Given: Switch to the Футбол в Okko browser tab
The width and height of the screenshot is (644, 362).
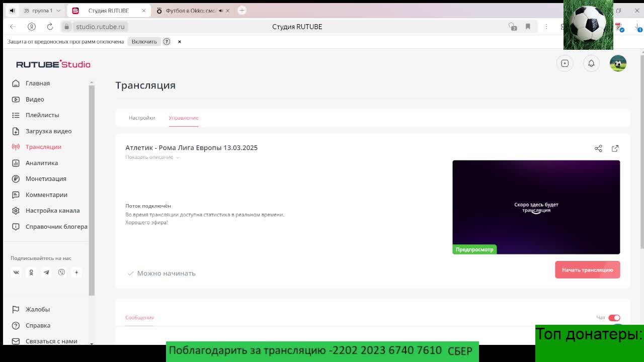Looking at the screenshot, I should pyautogui.click(x=191, y=11).
